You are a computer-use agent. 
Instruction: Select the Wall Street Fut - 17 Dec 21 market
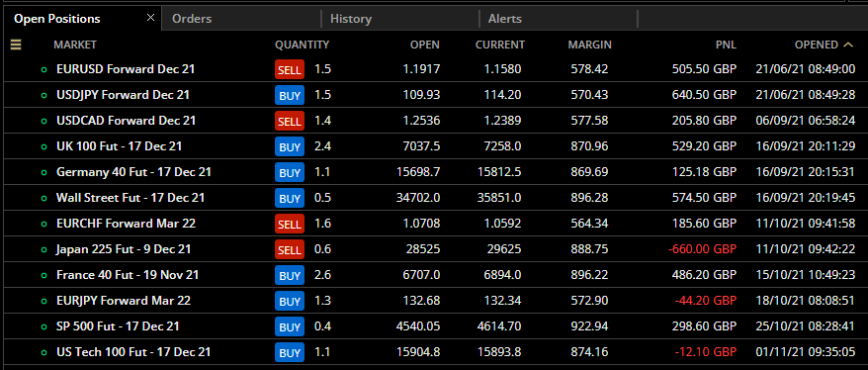pyautogui.click(x=130, y=197)
